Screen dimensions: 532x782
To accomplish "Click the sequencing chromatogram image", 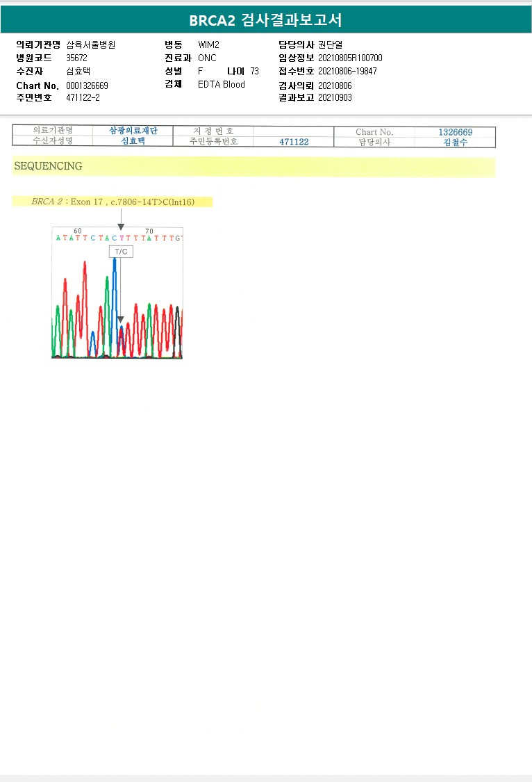I will (x=117, y=293).
